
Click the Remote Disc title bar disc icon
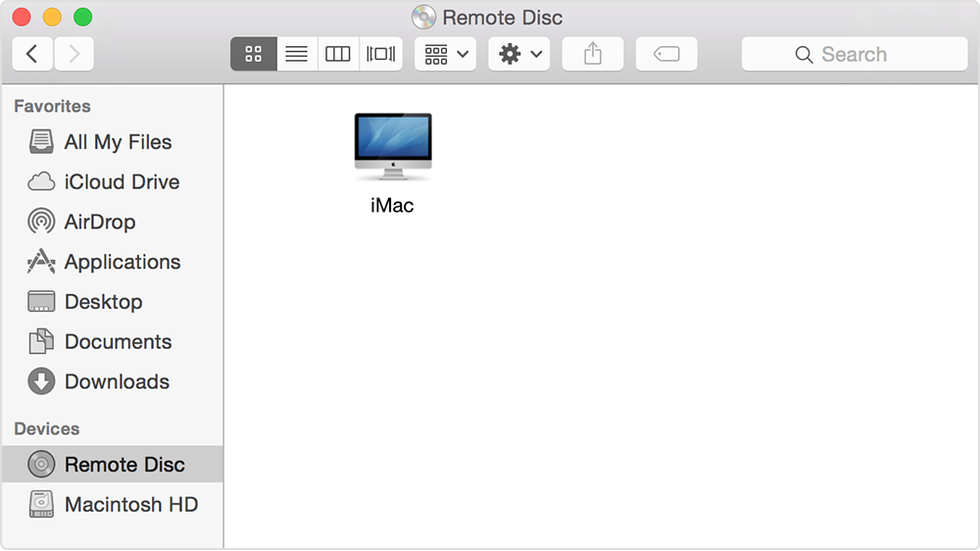click(x=423, y=18)
